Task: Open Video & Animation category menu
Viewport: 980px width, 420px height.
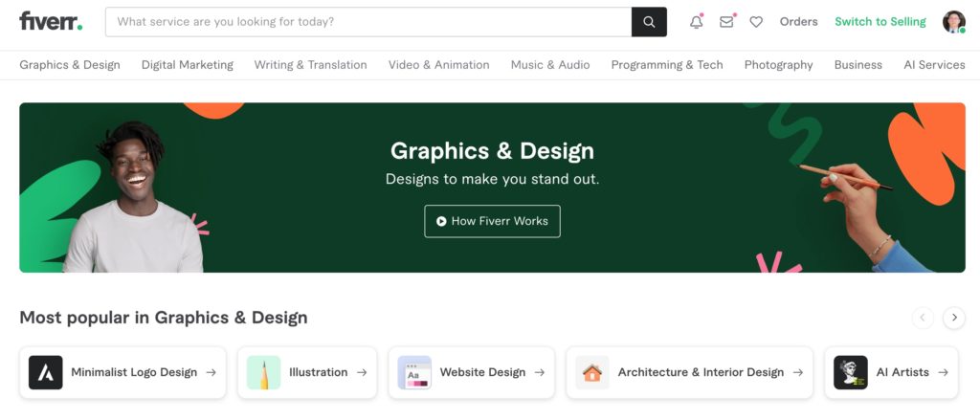Action: [438, 65]
